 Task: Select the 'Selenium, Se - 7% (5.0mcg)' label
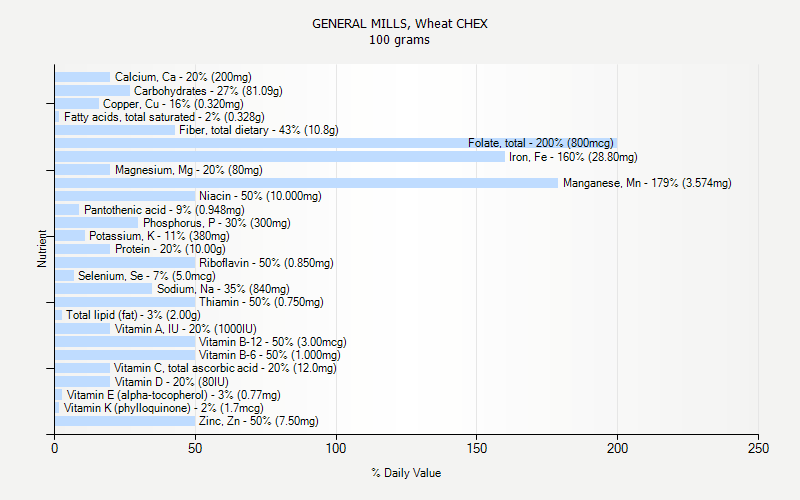point(147,276)
